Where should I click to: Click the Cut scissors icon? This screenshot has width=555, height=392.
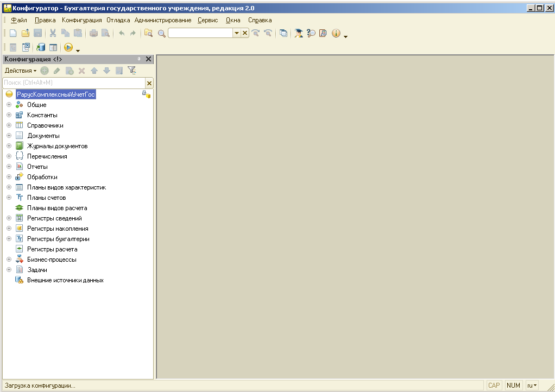pyautogui.click(x=53, y=33)
